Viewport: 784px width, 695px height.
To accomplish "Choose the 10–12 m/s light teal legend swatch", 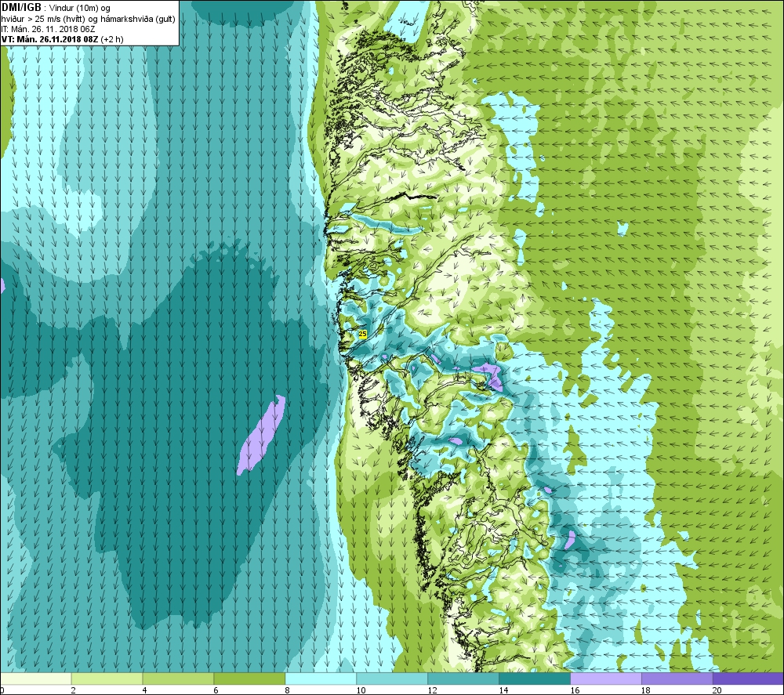I will click(x=392, y=679).
